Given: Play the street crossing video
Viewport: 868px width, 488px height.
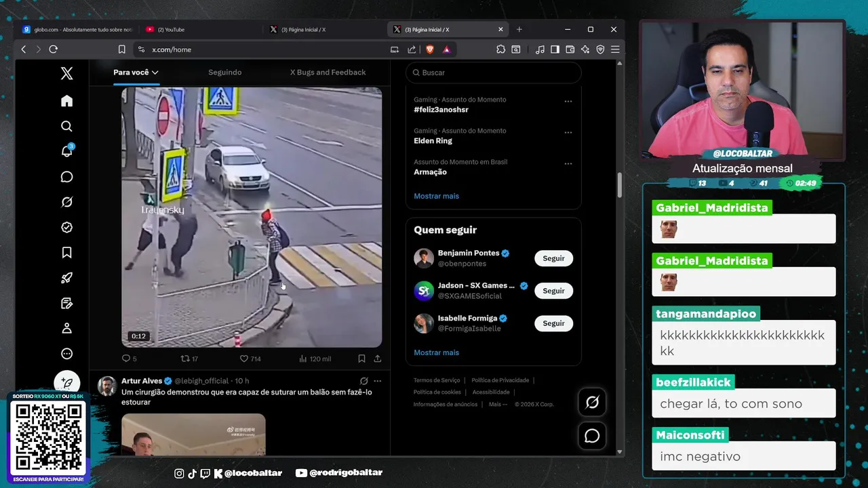Looking at the screenshot, I should [252, 217].
